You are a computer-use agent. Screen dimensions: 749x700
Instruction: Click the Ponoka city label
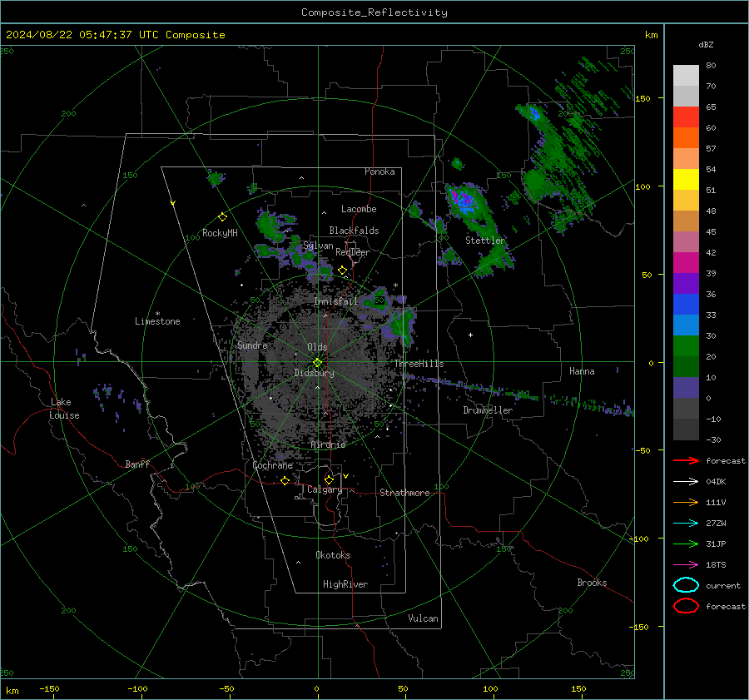pyautogui.click(x=379, y=171)
